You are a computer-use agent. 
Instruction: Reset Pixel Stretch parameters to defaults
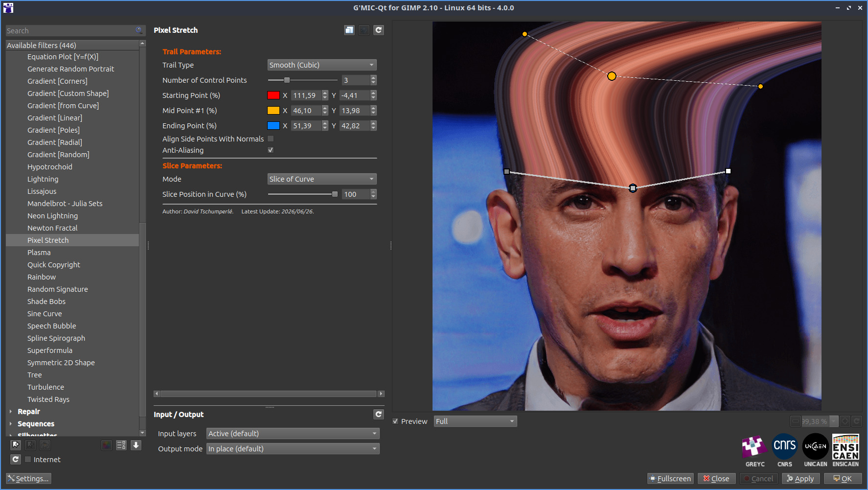tap(379, 30)
